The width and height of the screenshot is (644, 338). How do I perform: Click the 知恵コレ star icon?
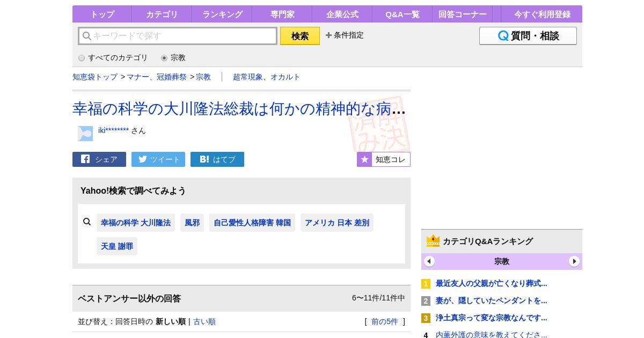[364, 159]
